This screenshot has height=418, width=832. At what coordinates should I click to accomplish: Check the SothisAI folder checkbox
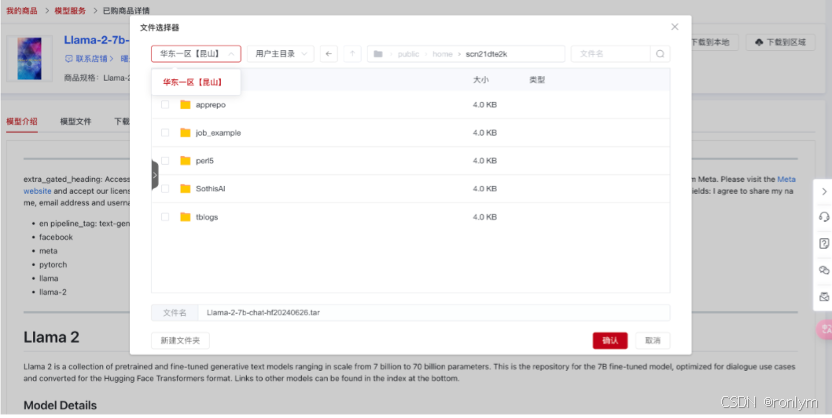(x=165, y=188)
